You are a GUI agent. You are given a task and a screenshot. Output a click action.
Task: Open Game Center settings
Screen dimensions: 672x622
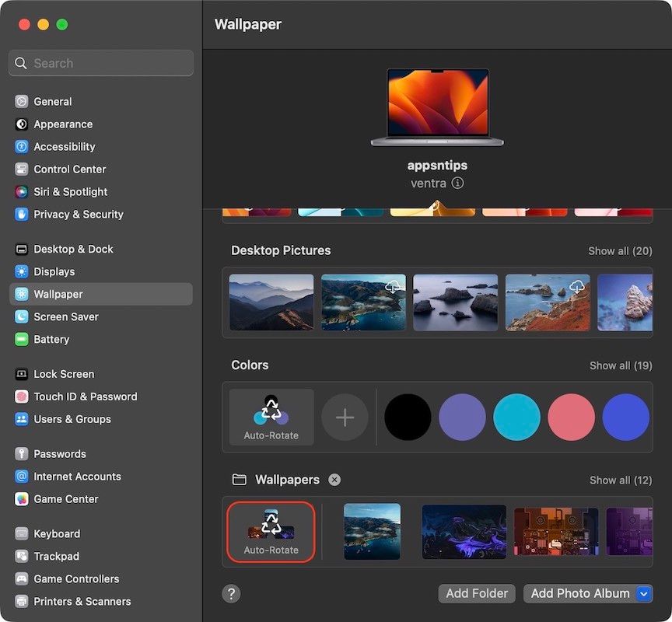(66, 499)
